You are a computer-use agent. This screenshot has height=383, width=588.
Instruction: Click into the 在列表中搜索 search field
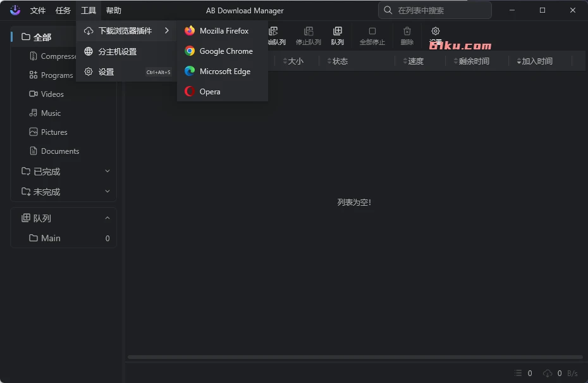(435, 10)
